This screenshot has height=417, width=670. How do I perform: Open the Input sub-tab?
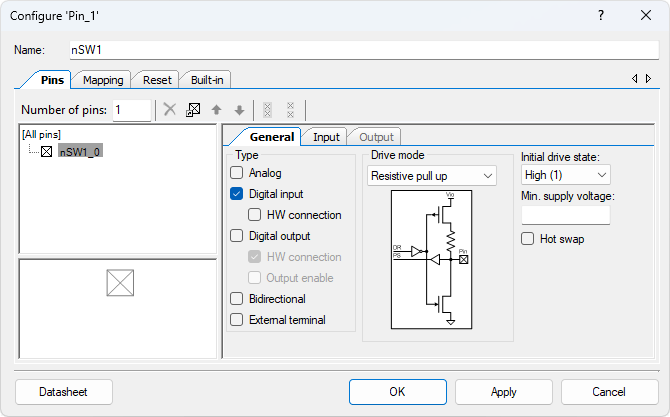pyautogui.click(x=326, y=137)
